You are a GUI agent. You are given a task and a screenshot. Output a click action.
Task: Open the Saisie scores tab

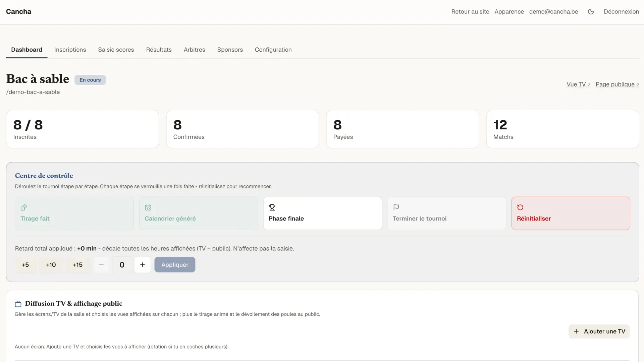point(116,50)
